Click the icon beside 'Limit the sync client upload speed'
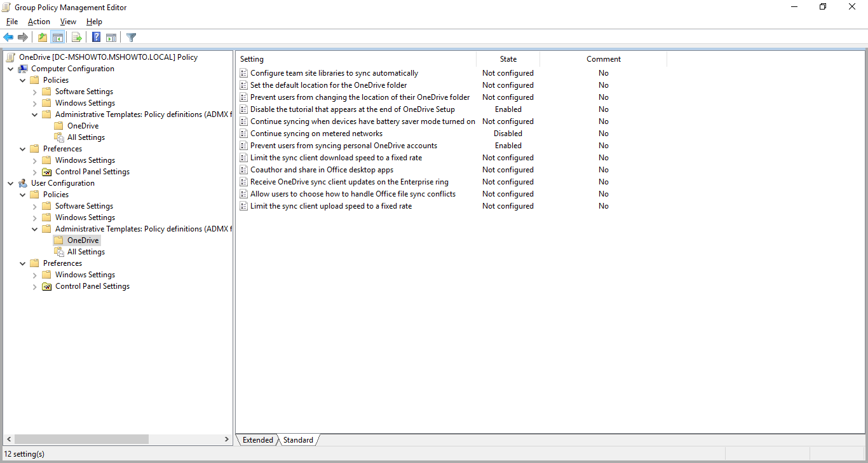This screenshot has height=463, width=868. [x=243, y=206]
